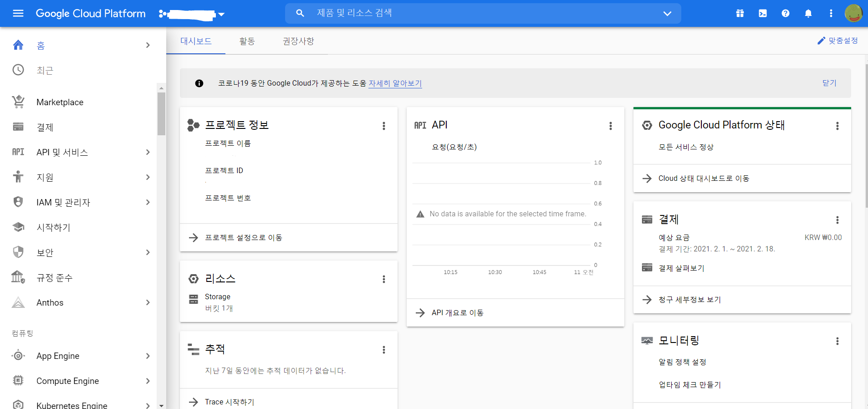Expand Compute Engine submenu chevron

coord(148,381)
